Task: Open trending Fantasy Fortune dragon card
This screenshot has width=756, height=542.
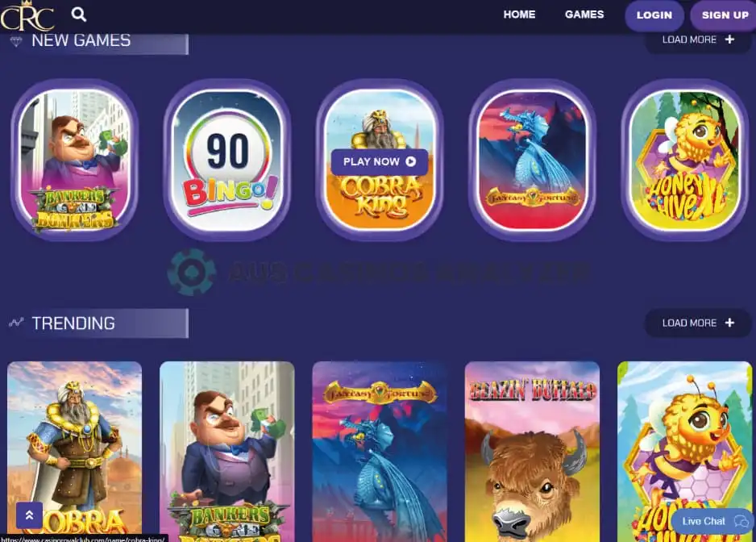Action: click(x=380, y=452)
